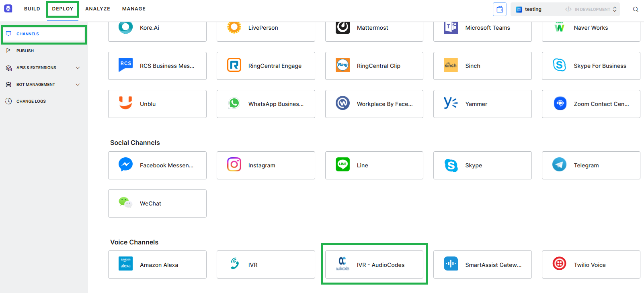
Task: Click the Voice Channels heading
Action: (x=134, y=242)
